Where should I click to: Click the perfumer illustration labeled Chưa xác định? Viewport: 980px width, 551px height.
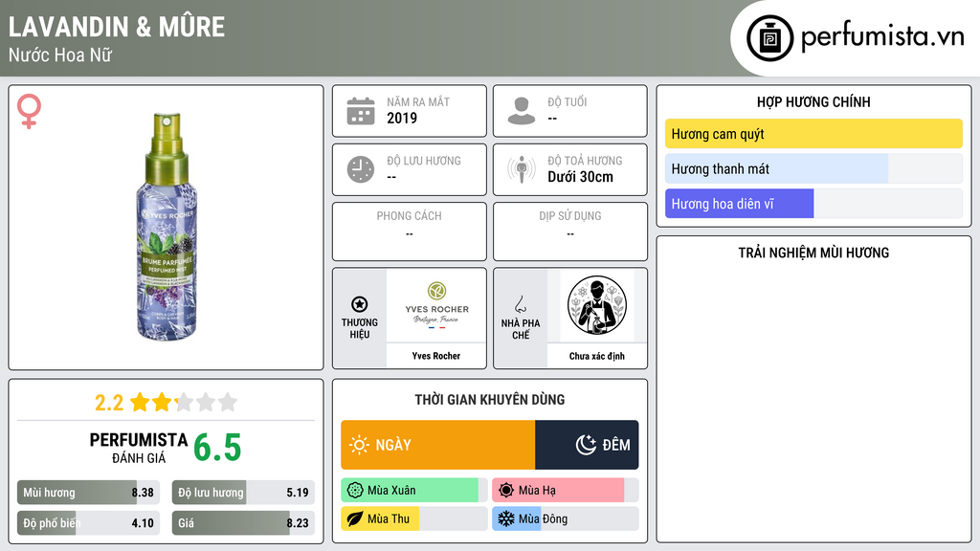597,306
